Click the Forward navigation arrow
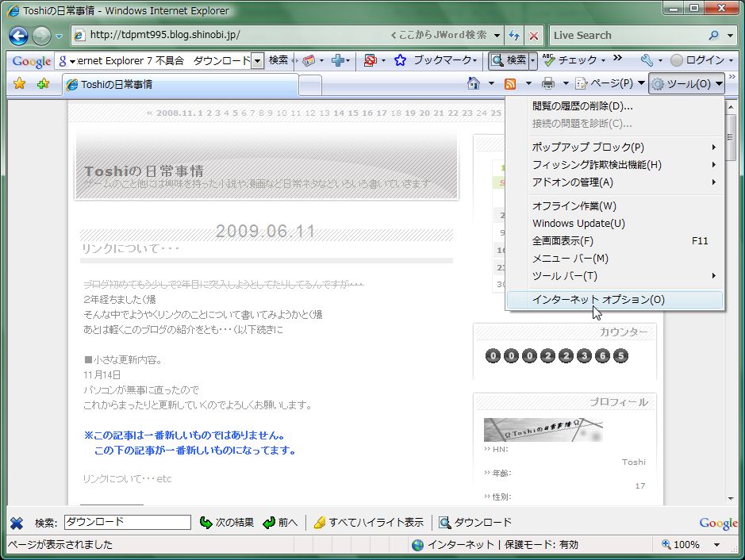 (x=42, y=36)
